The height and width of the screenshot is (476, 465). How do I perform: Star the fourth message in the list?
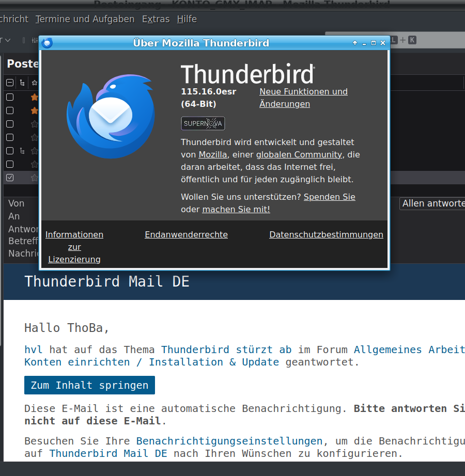[34, 137]
